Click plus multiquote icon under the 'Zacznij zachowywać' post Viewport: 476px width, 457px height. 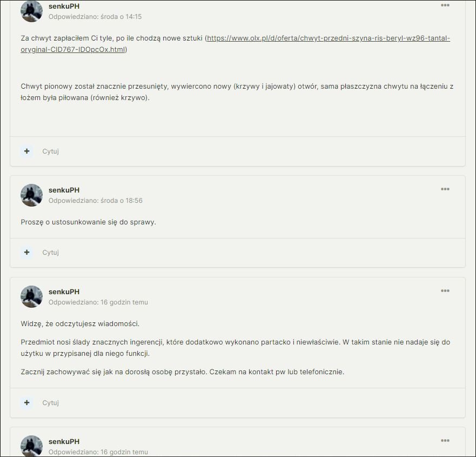(26, 402)
